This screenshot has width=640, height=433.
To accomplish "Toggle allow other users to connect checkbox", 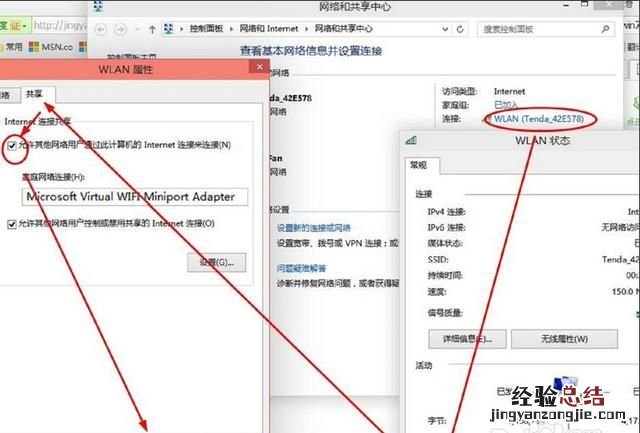I will pos(12,145).
